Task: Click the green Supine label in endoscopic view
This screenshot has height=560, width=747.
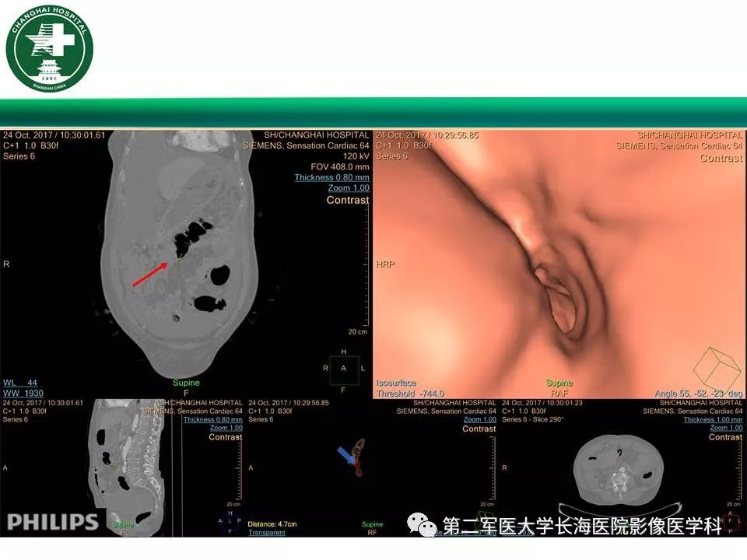Action: pyautogui.click(x=559, y=383)
